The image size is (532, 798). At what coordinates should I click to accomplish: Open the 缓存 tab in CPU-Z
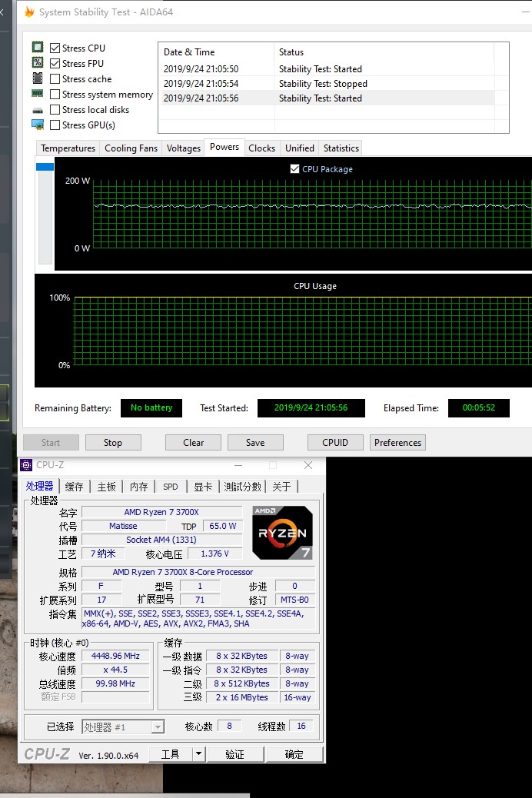[75, 487]
